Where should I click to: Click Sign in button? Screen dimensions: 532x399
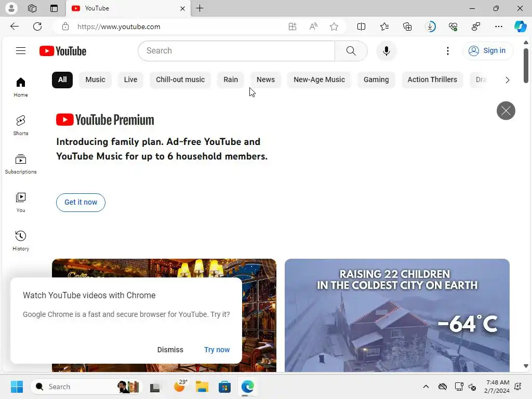[x=487, y=50]
